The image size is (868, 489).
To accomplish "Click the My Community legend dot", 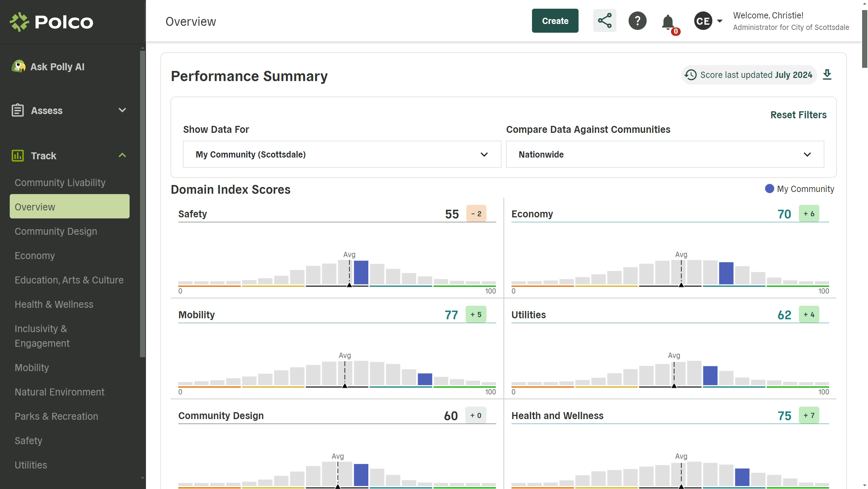I will click(769, 189).
